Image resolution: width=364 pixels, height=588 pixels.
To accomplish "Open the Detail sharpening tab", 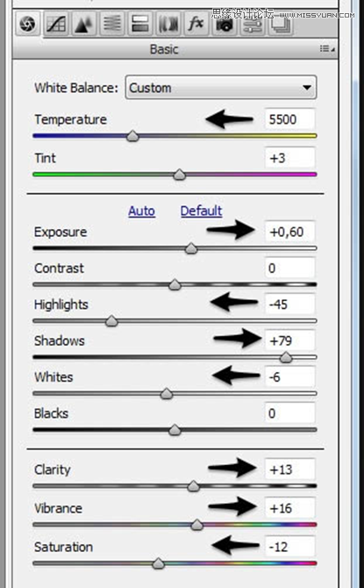I will pos(83,24).
